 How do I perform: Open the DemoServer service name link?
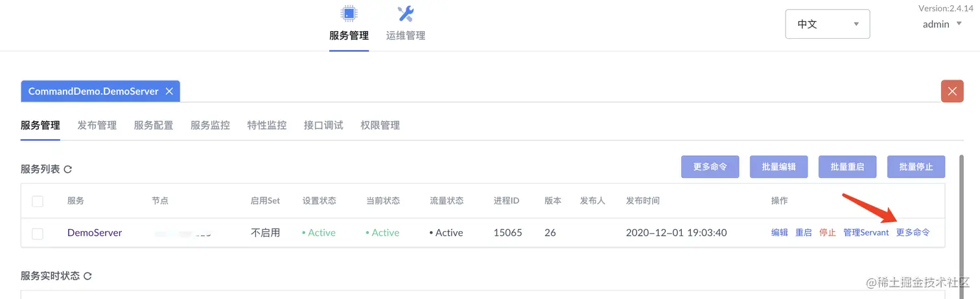[95, 233]
